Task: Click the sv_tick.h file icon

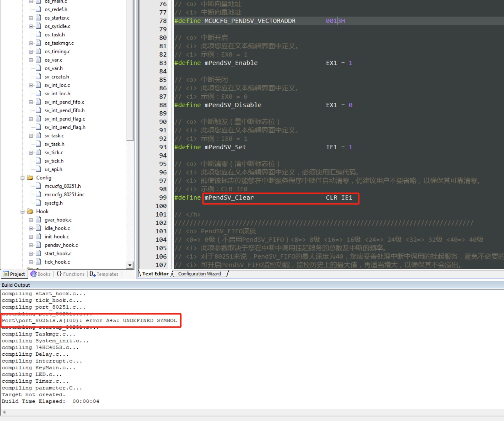Action: pos(38,160)
